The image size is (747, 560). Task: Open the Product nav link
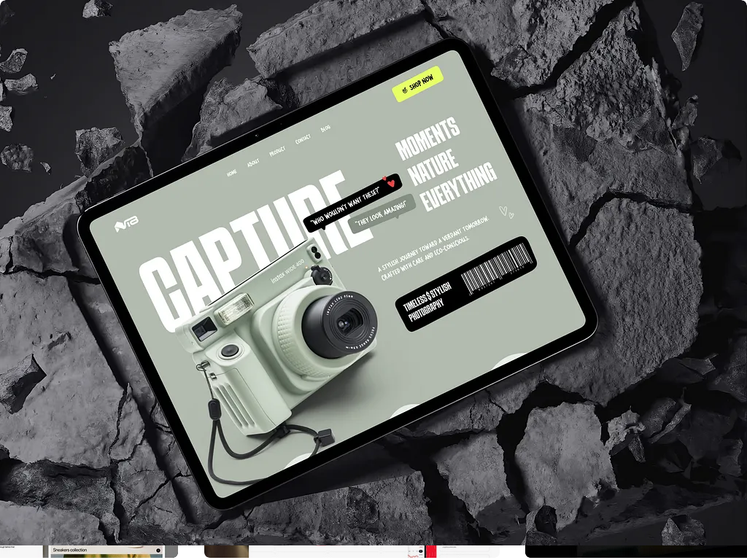tap(276, 152)
